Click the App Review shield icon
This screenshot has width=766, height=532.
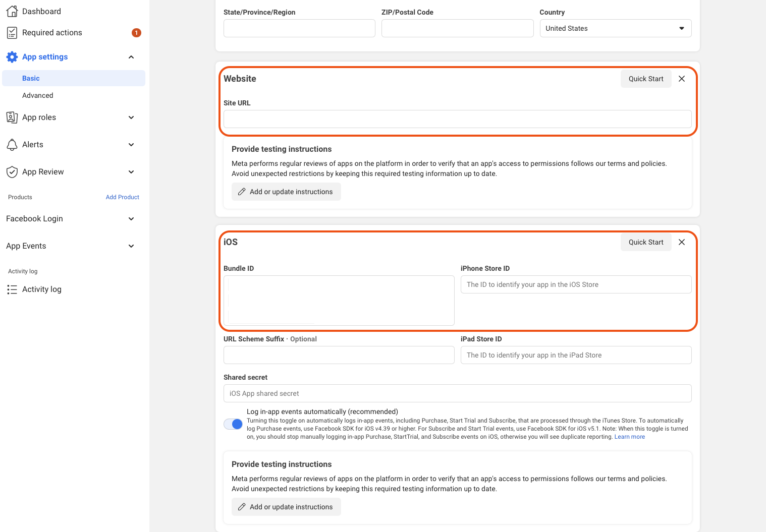tap(12, 172)
